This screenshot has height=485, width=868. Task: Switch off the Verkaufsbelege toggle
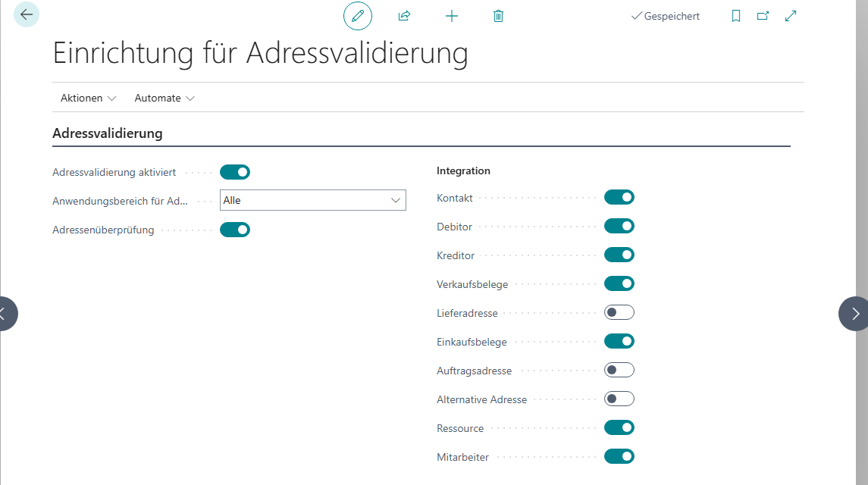pyautogui.click(x=619, y=283)
